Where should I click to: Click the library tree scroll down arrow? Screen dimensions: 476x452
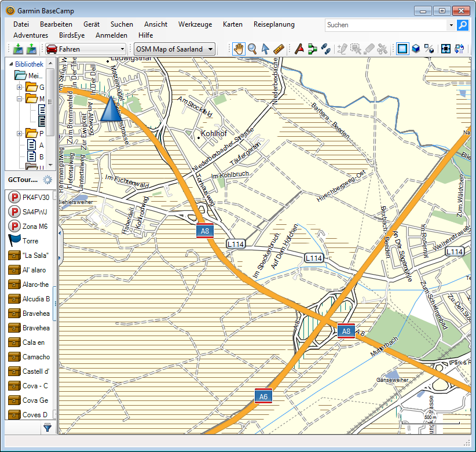(x=50, y=165)
